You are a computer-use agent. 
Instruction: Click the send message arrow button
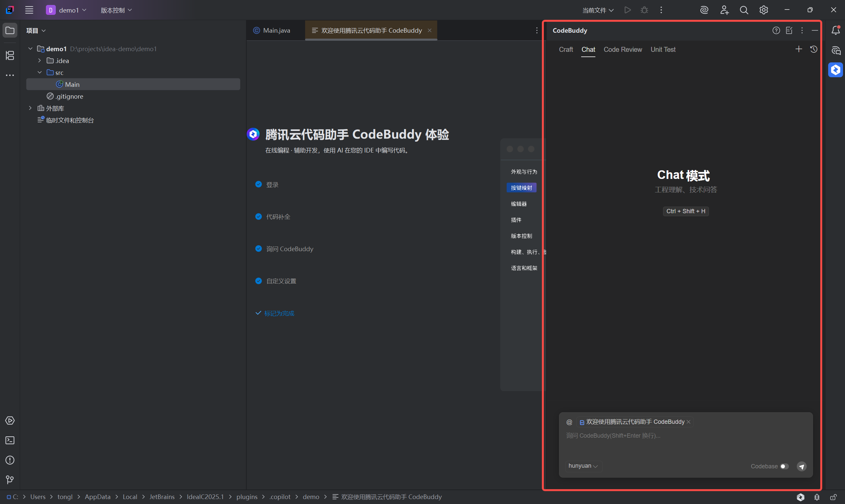[801, 466]
